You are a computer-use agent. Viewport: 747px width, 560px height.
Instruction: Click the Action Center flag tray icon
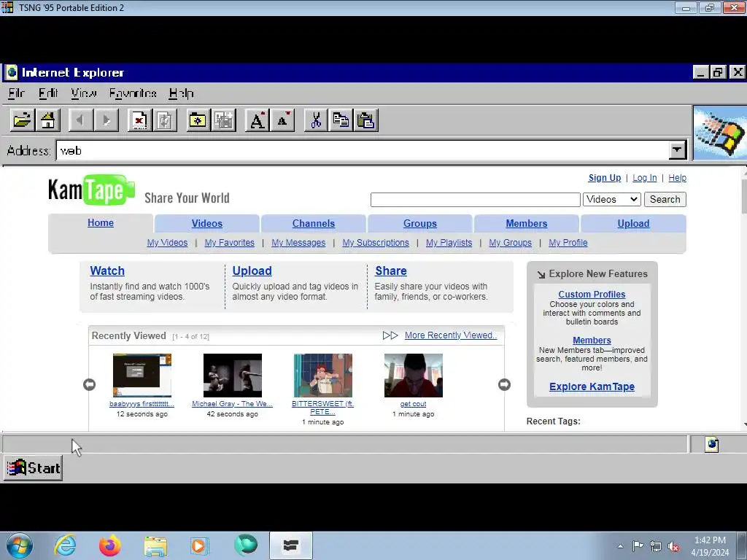coord(638,546)
